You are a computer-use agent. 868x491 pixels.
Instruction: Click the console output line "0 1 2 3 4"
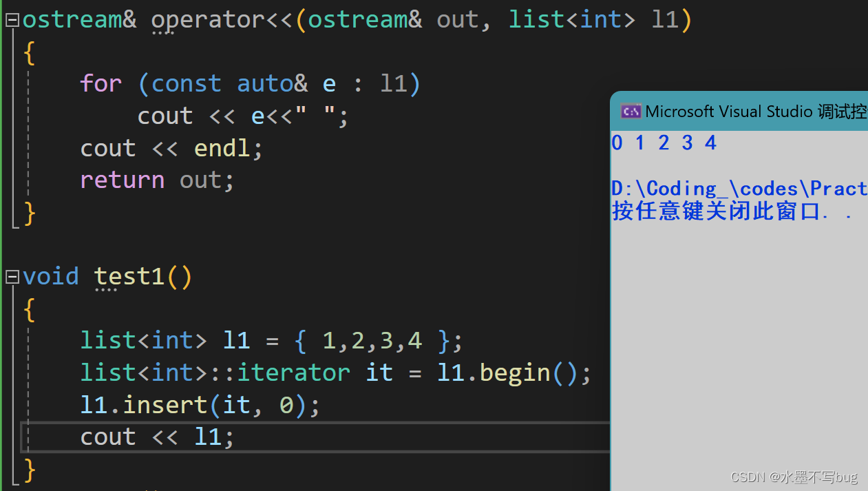[x=664, y=143]
